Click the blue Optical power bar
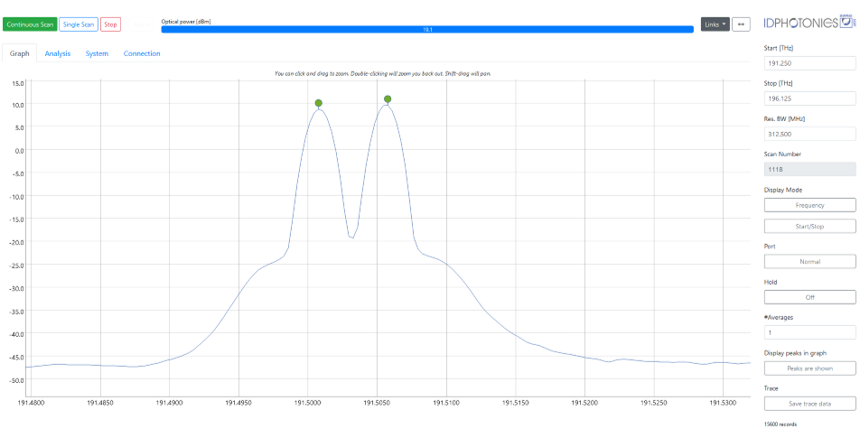Viewport: 860px width, 432px height. 427,30
